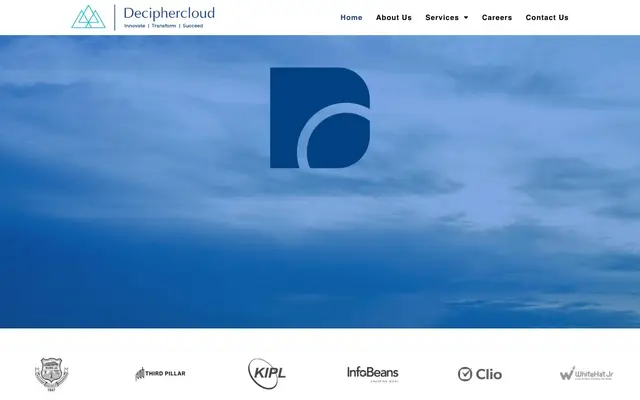This screenshot has width=640, height=400.
Task: Click the large blue D logo in the hero
Action: click(x=320, y=118)
